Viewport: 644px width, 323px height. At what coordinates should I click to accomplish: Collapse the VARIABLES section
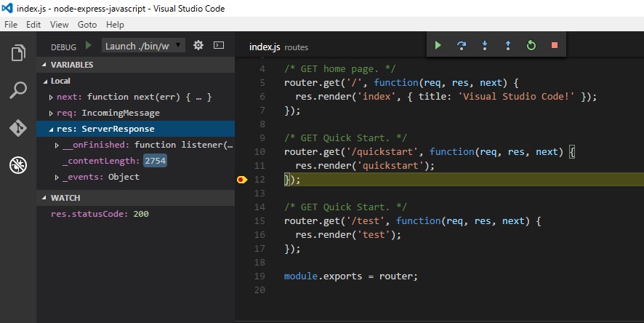coord(44,65)
